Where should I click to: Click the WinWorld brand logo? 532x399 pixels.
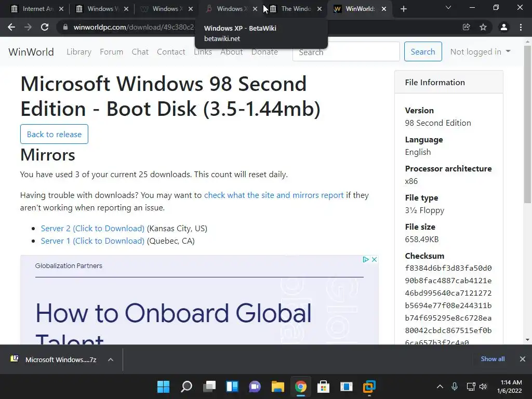[x=31, y=52]
